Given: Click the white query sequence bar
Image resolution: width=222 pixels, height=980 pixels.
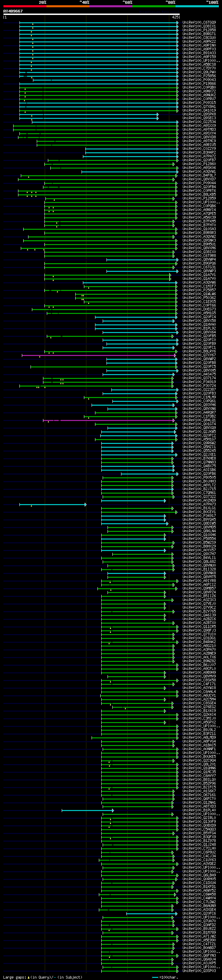Looking at the screenshot, I should coord(92,14).
